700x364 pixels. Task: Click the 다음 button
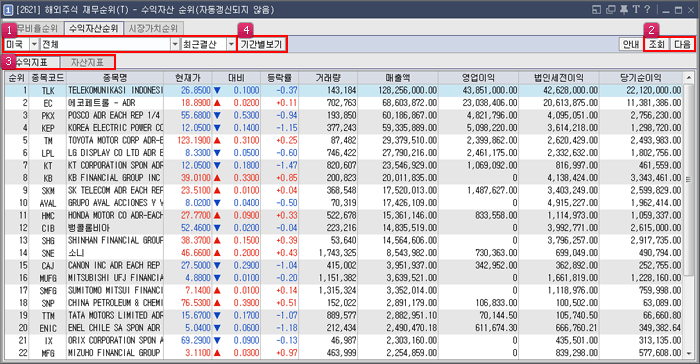pyautogui.click(x=682, y=44)
